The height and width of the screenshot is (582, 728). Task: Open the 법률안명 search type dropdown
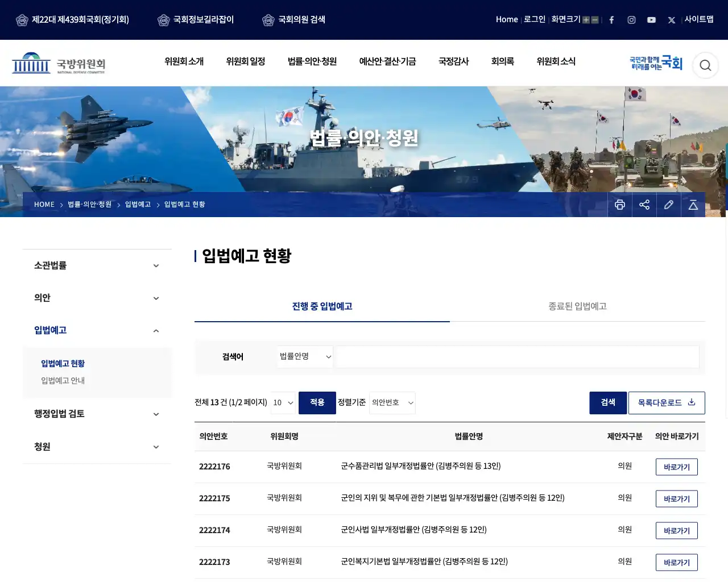click(x=305, y=357)
